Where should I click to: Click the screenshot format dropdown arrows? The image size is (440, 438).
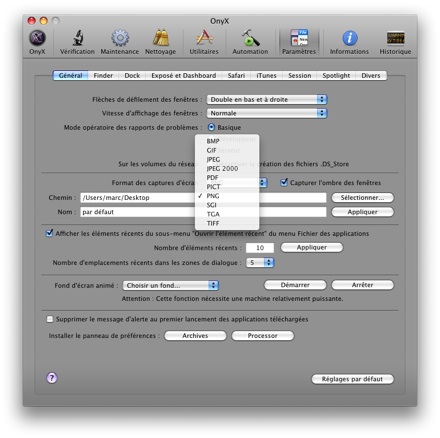pos(263,183)
